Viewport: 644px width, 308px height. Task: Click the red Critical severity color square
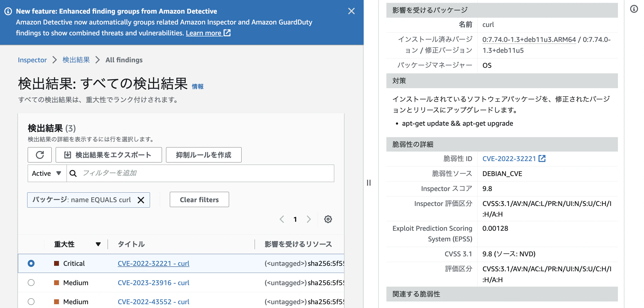pos(56,263)
